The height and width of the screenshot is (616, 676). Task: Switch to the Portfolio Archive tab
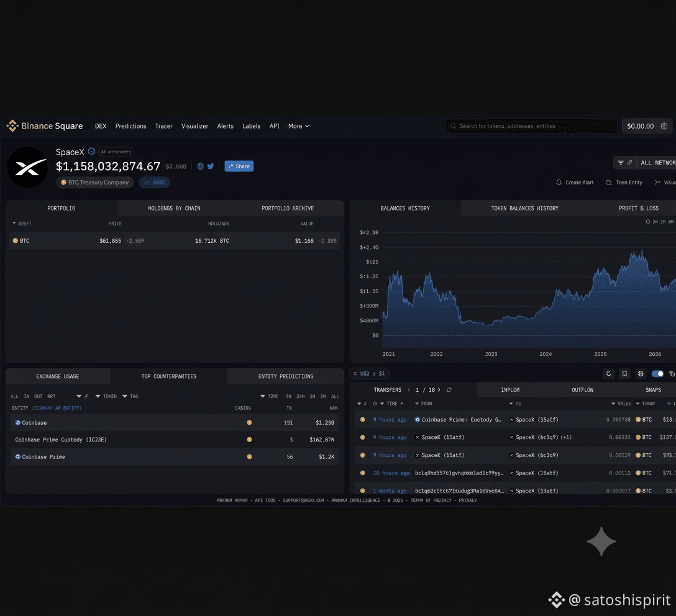(x=288, y=208)
